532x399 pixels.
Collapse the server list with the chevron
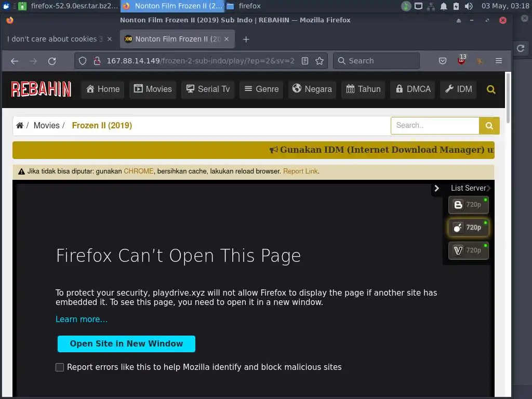point(436,188)
